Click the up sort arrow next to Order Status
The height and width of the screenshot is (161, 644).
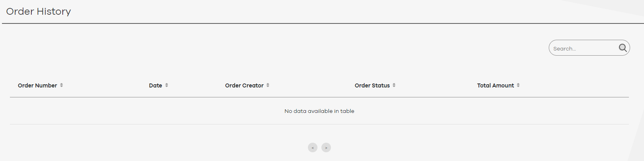(x=394, y=84)
